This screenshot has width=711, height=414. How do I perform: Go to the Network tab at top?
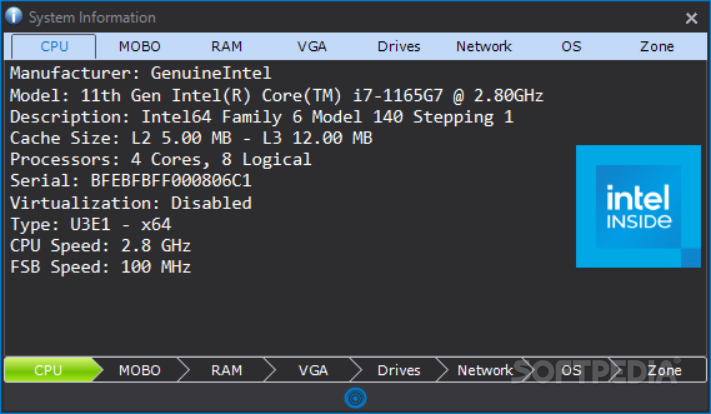click(x=484, y=46)
